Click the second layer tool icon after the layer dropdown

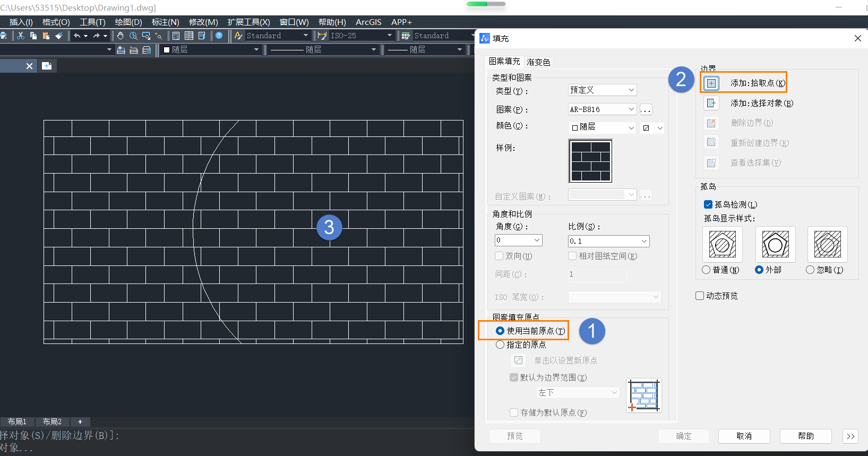pyautogui.click(x=134, y=50)
